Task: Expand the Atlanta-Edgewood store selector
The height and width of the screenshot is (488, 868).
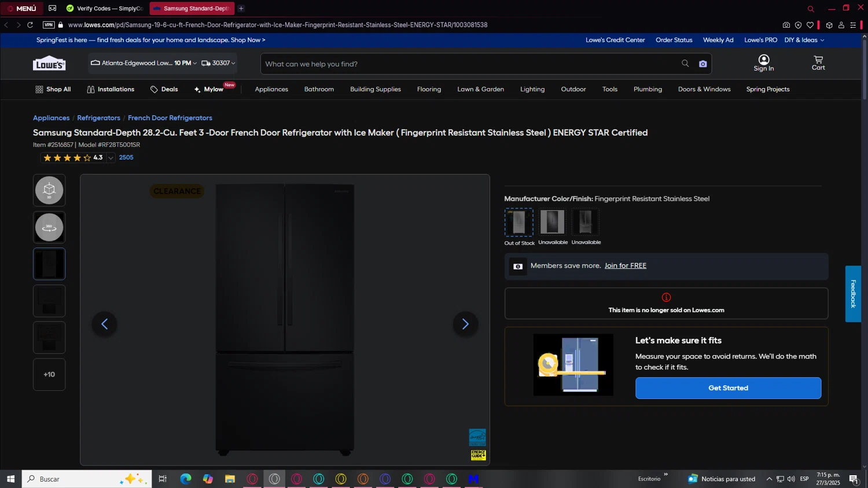Action: (x=144, y=63)
